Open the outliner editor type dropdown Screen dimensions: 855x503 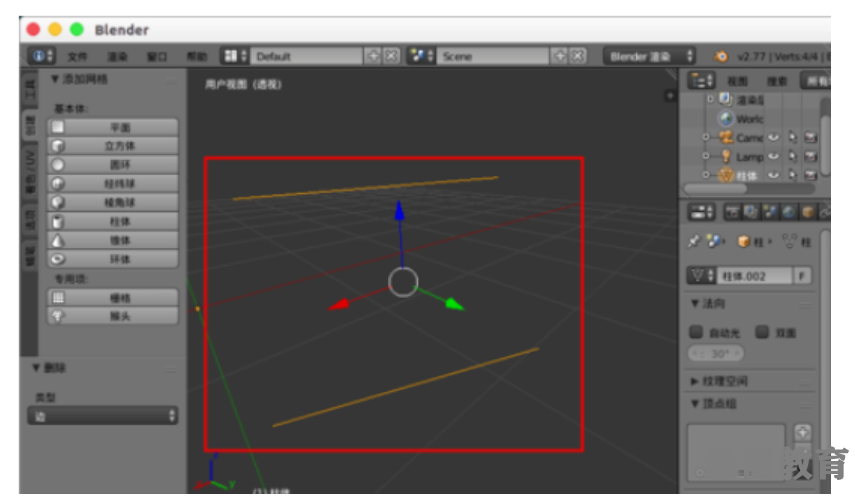701,81
